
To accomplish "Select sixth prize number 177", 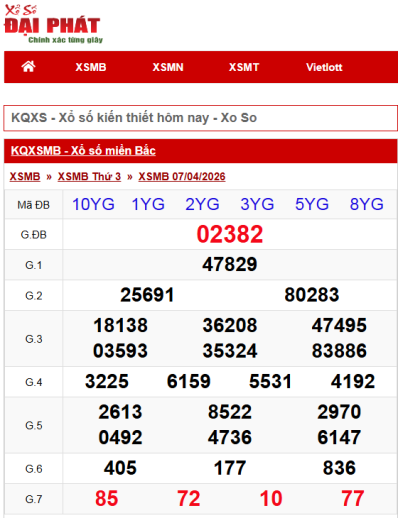I will pyautogui.click(x=230, y=468).
